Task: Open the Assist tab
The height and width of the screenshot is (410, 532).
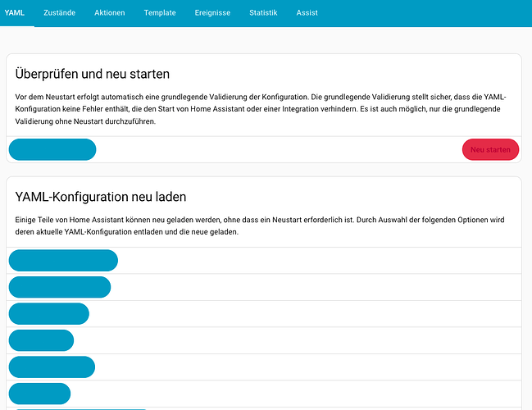Action: [307, 13]
